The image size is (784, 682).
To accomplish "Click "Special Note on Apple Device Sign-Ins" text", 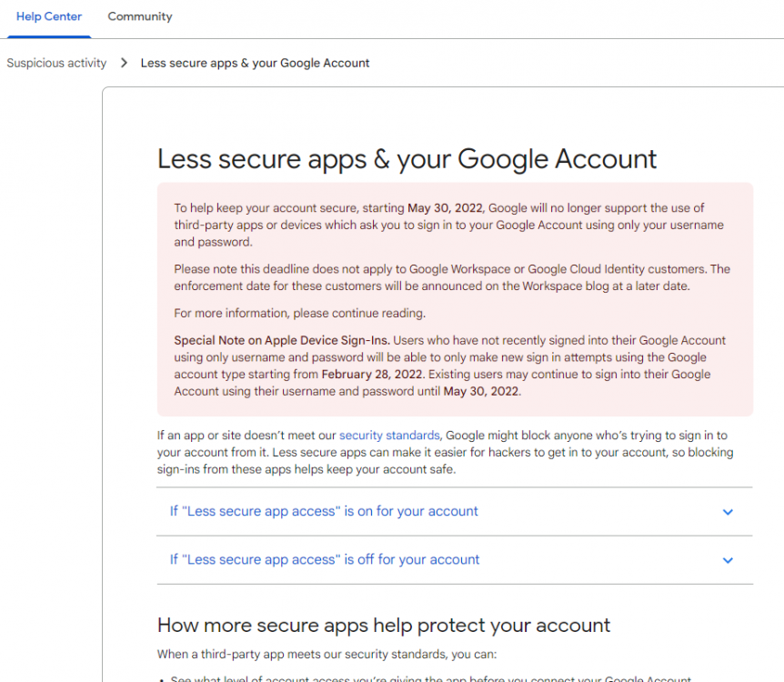I will (282, 340).
